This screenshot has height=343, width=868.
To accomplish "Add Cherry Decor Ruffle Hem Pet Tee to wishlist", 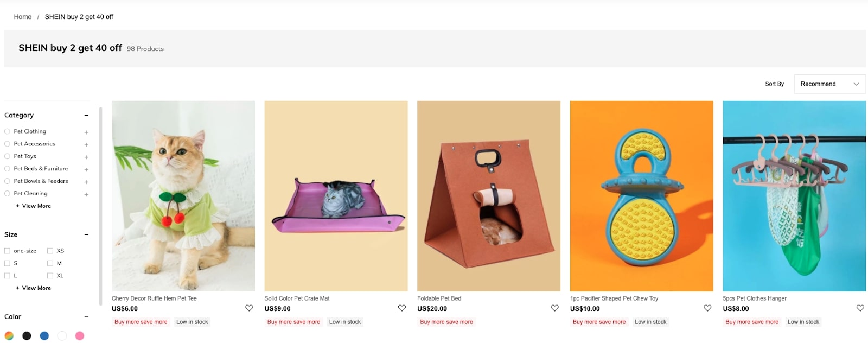I will coord(249,308).
